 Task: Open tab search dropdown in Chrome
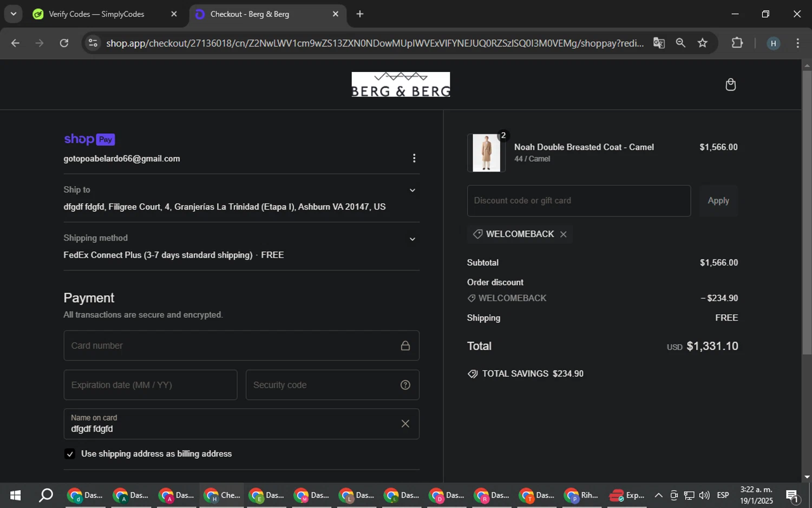(13, 14)
